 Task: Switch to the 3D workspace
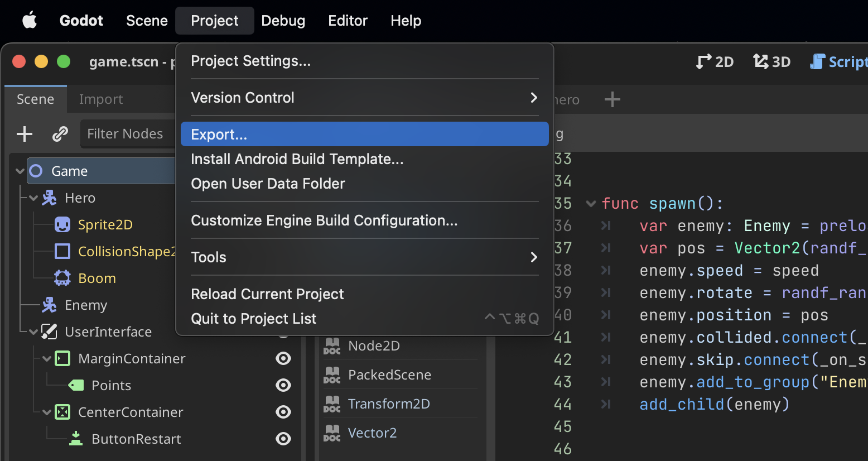click(772, 61)
